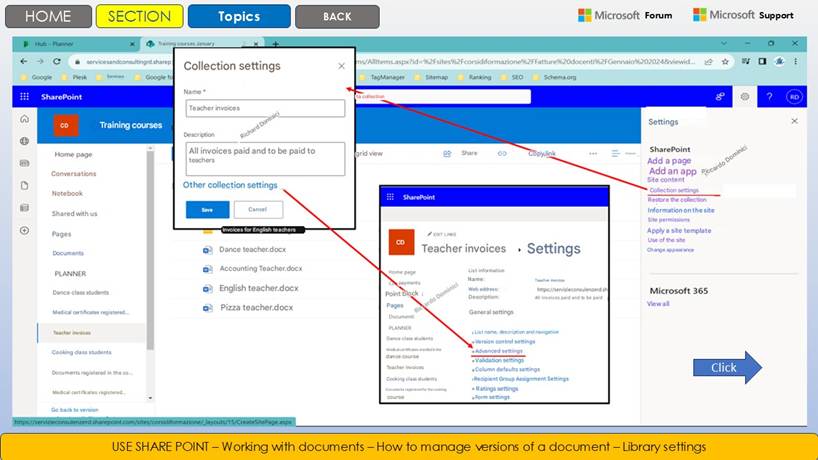
Task: Click the file icon in left rail
Action: tap(25, 186)
